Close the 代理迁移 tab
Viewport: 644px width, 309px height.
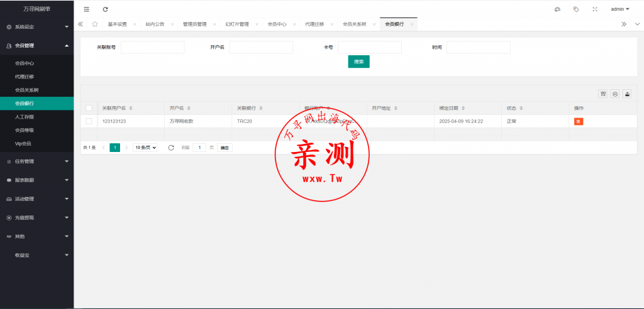[332, 24]
